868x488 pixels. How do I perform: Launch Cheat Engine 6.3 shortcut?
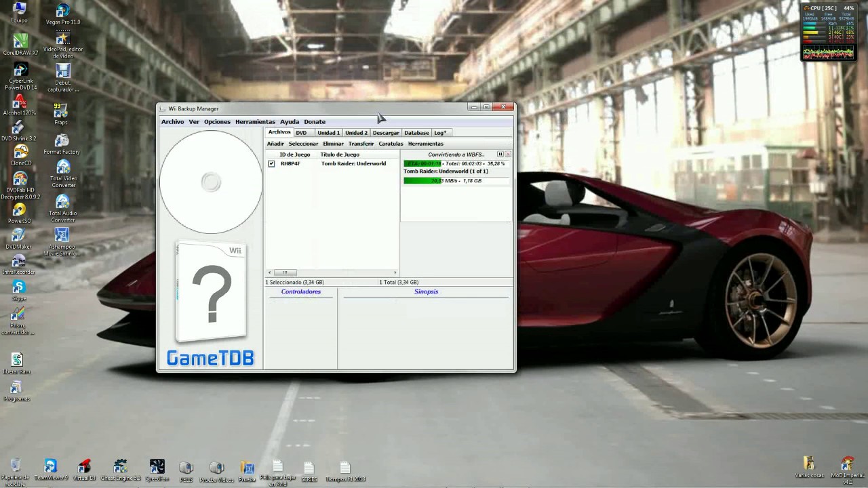[121, 470]
